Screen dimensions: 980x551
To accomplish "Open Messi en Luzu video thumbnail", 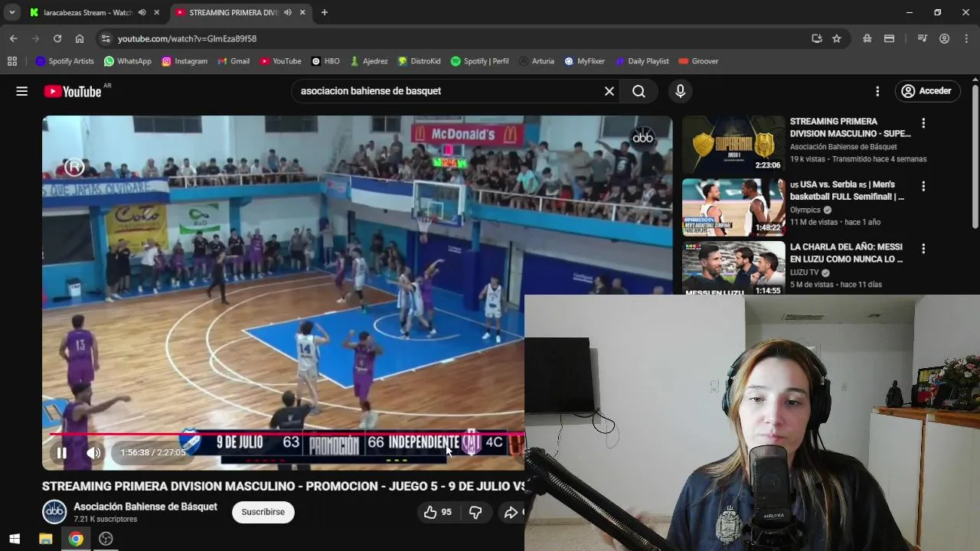I will point(733,268).
